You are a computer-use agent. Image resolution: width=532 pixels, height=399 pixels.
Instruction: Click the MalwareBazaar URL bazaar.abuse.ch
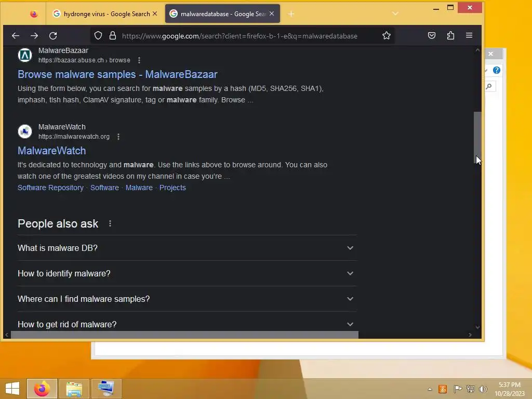(x=84, y=60)
